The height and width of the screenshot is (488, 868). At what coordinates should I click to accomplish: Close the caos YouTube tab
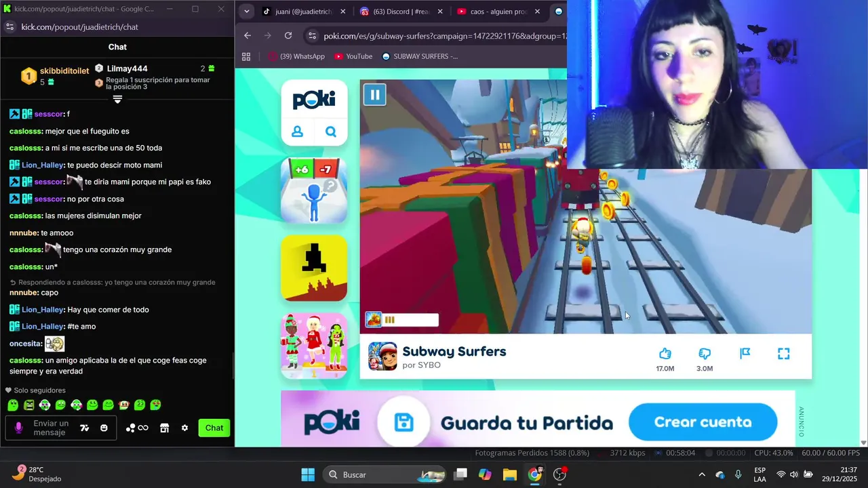pyautogui.click(x=537, y=12)
